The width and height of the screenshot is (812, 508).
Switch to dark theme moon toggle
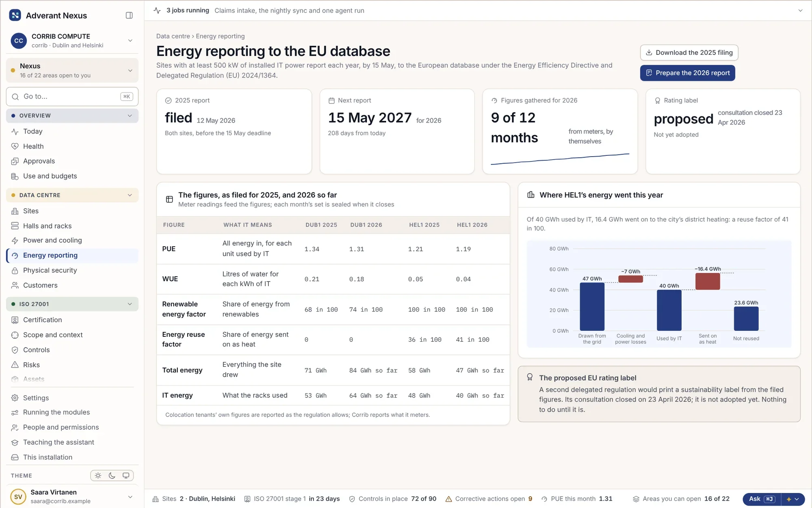[112, 476]
